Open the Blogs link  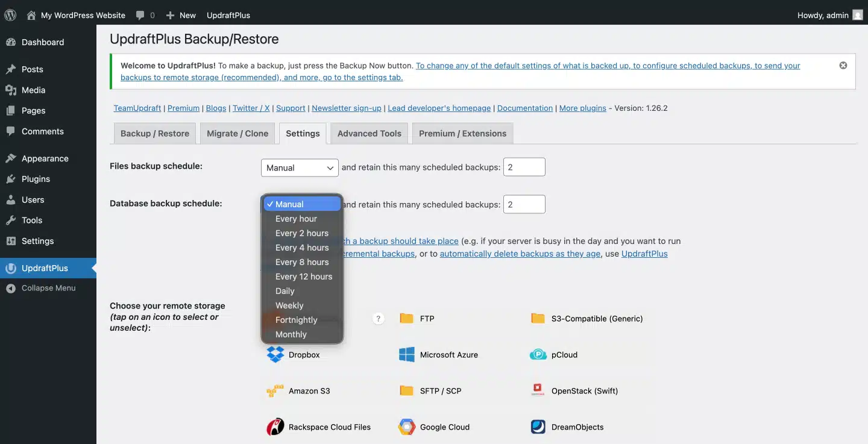pos(216,108)
